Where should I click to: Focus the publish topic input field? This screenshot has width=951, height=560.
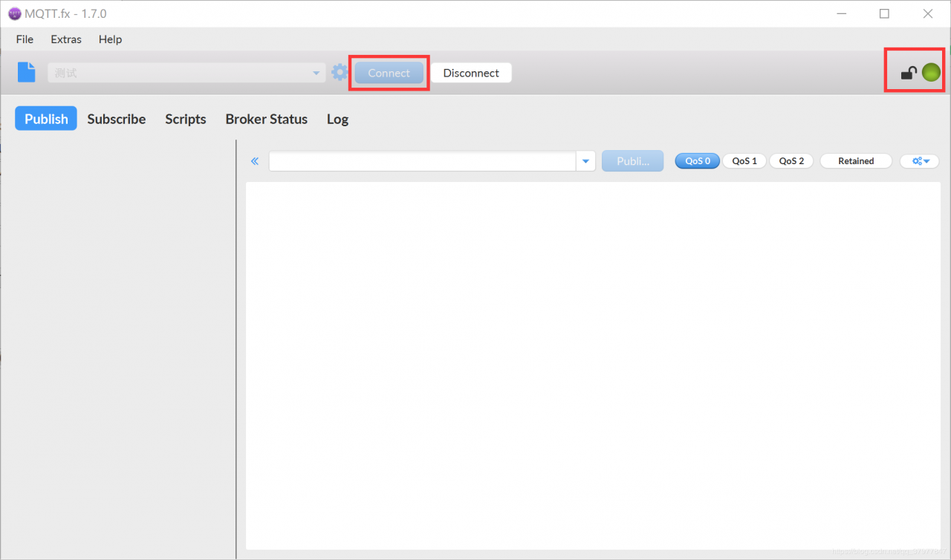(423, 161)
